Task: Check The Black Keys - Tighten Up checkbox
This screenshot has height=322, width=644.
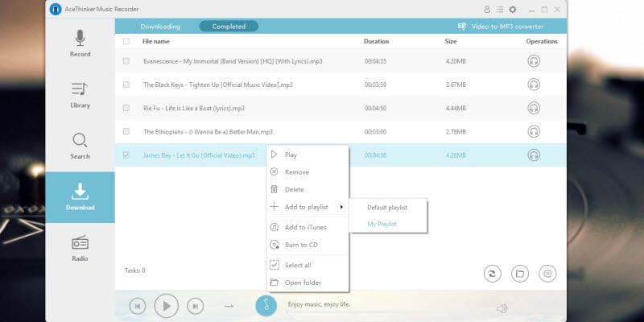Action: [x=126, y=85]
